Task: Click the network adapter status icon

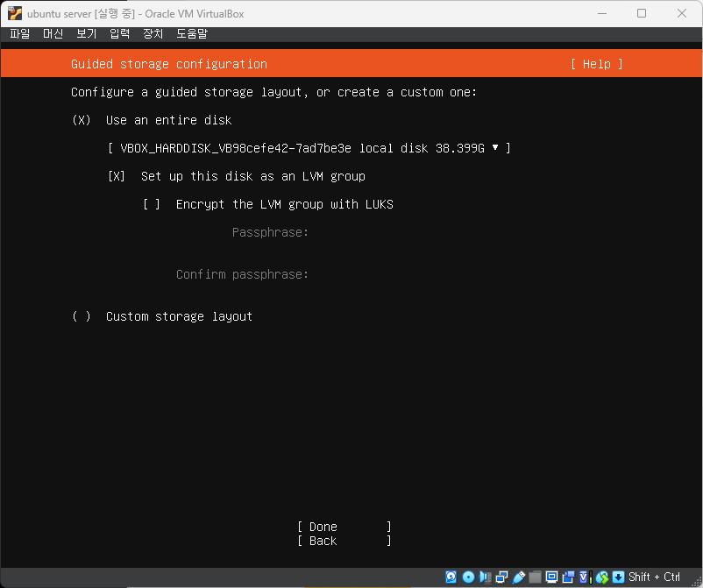Action: pyautogui.click(x=501, y=577)
